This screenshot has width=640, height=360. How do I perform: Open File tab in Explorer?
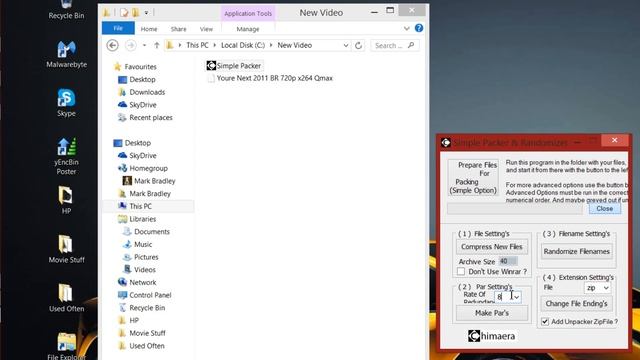(x=118, y=28)
